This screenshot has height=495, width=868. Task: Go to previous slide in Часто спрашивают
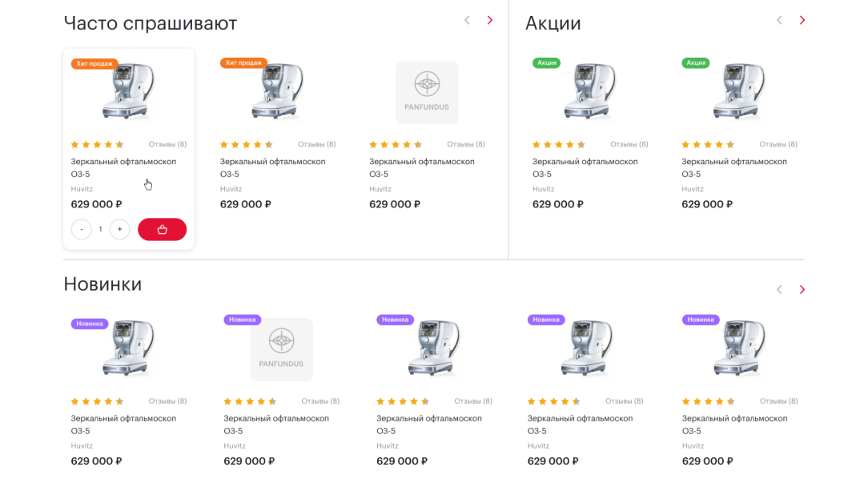tap(467, 21)
